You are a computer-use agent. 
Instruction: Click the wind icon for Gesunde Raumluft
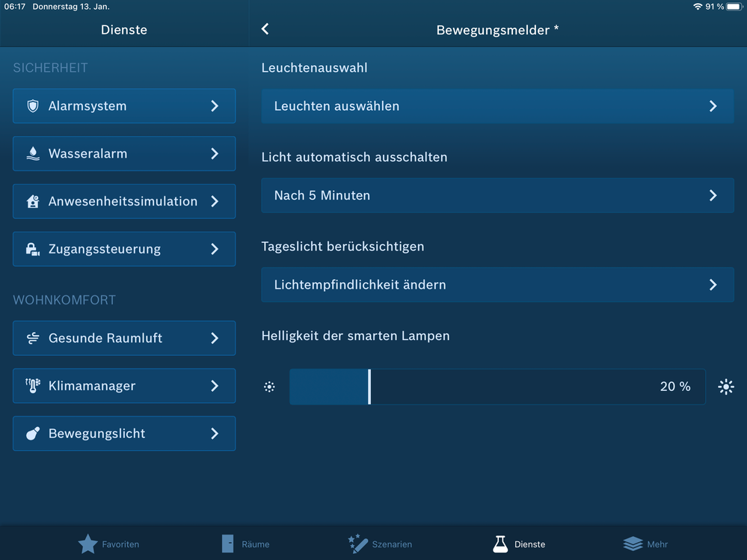32,338
